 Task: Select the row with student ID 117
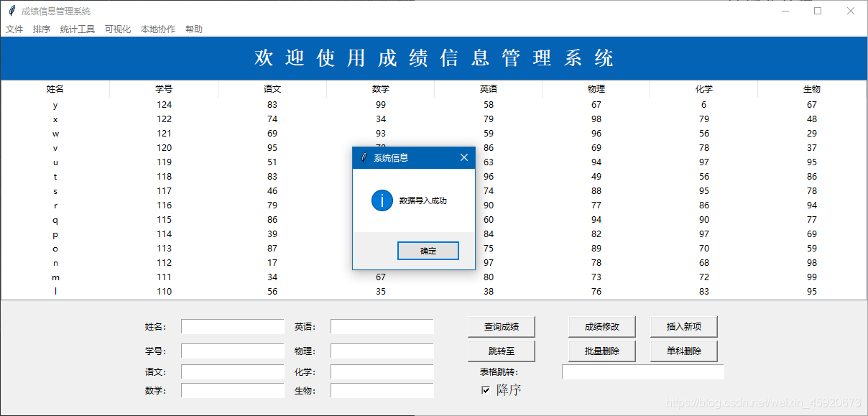click(434, 191)
